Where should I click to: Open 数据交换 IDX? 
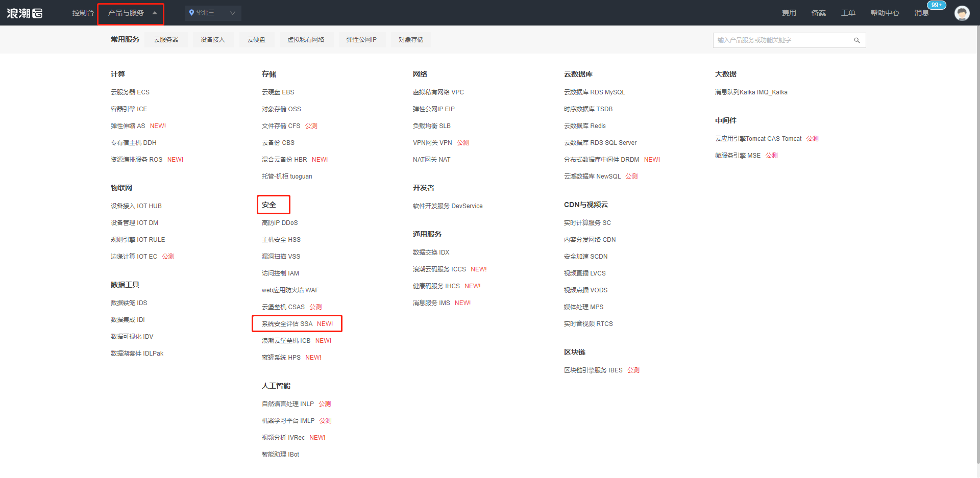(431, 253)
